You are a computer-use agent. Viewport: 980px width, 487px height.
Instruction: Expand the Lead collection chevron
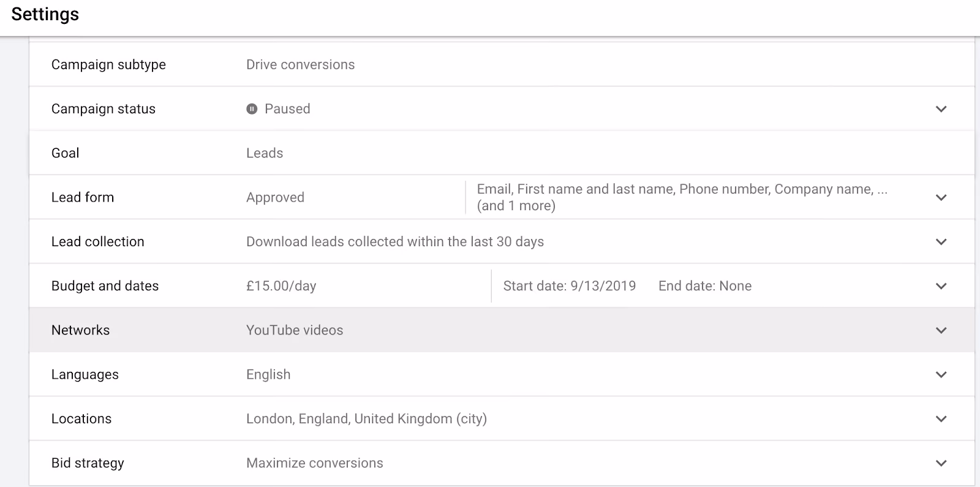pyautogui.click(x=941, y=242)
